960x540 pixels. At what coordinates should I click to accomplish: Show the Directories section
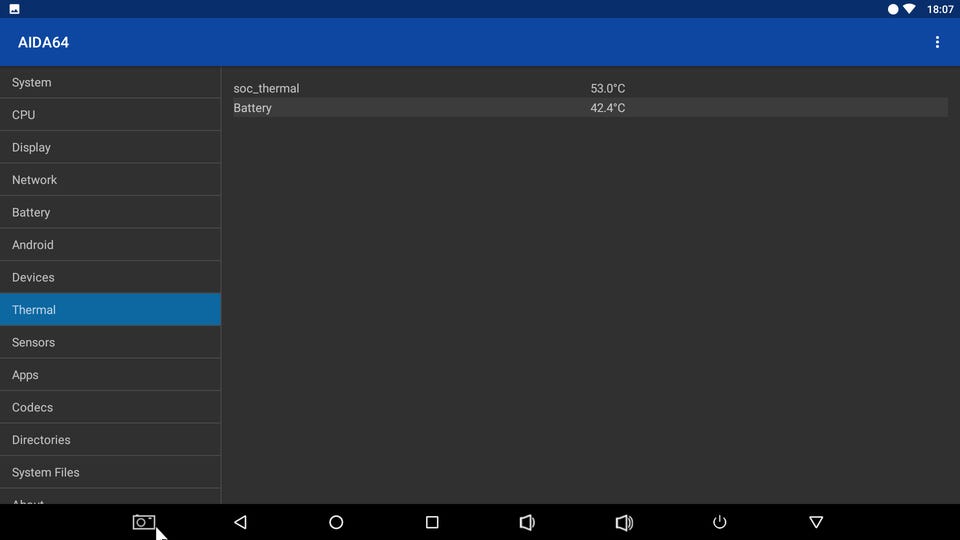pos(110,439)
